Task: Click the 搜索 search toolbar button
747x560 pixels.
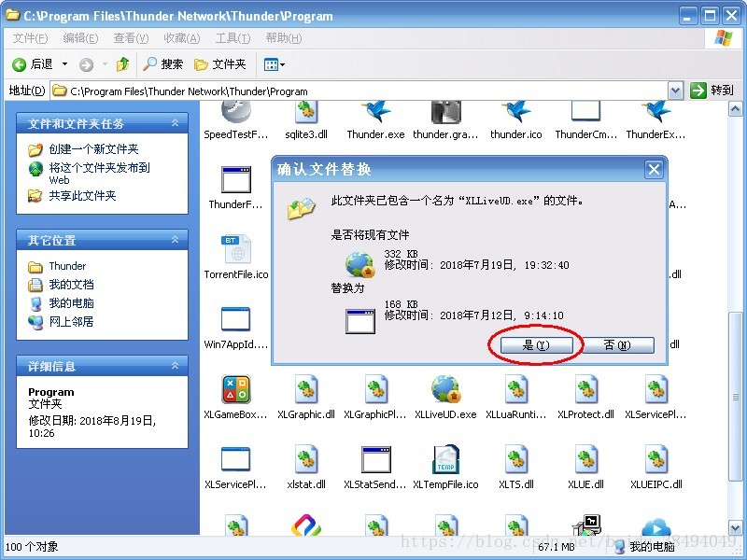Action: [x=162, y=64]
